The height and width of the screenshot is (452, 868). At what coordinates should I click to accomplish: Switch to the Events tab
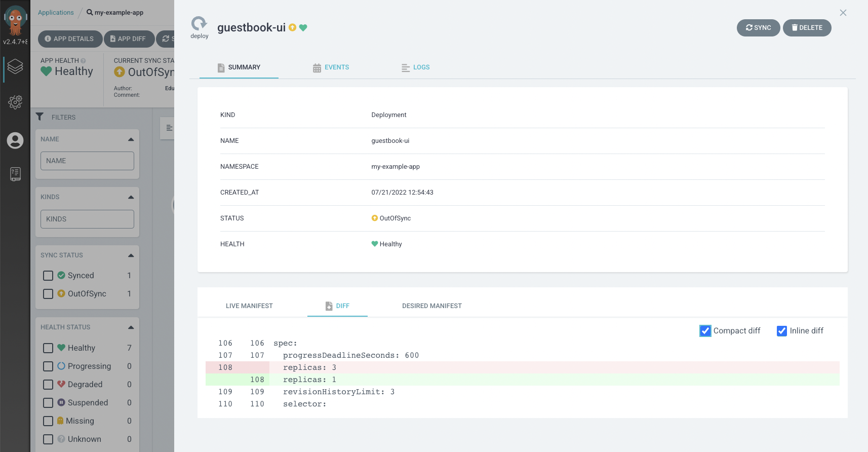pyautogui.click(x=331, y=67)
